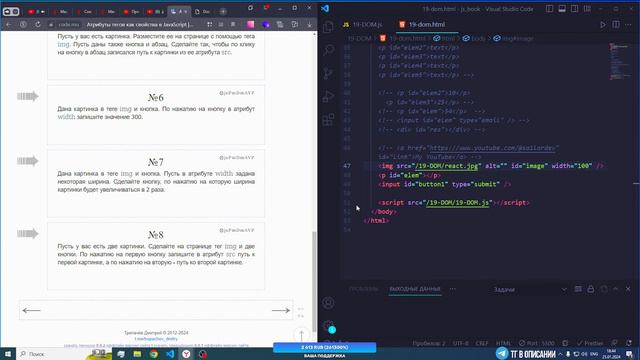
Task: Click the browser page vertical scrollbar
Action: pyautogui.click(x=314, y=282)
